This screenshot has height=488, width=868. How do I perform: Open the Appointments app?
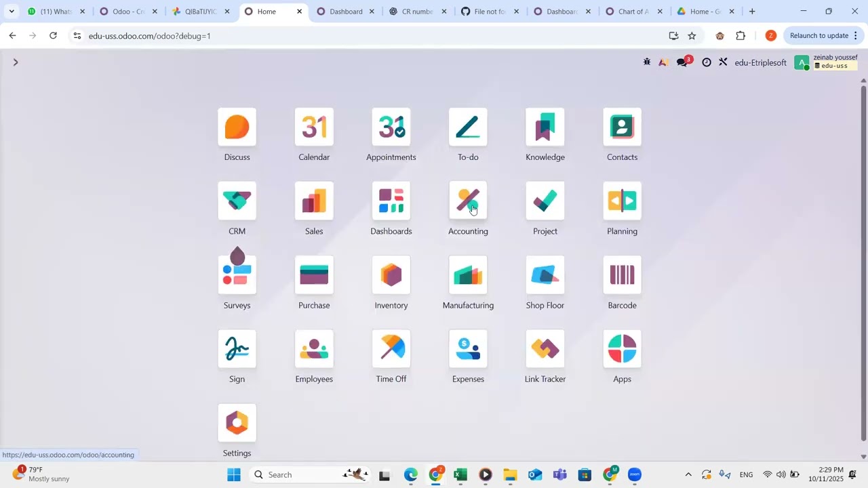click(391, 127)
